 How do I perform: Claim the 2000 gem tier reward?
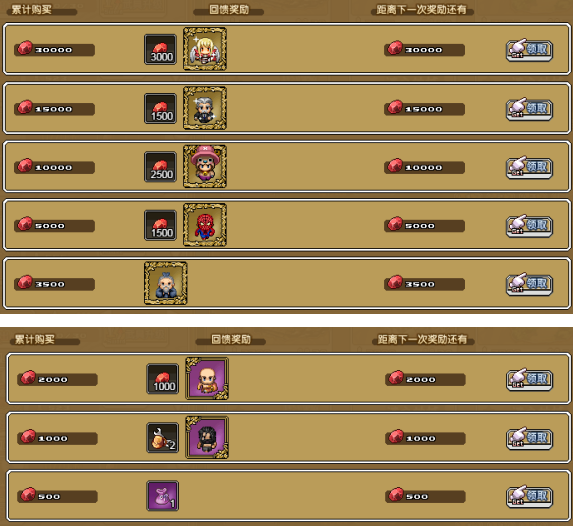529,379
